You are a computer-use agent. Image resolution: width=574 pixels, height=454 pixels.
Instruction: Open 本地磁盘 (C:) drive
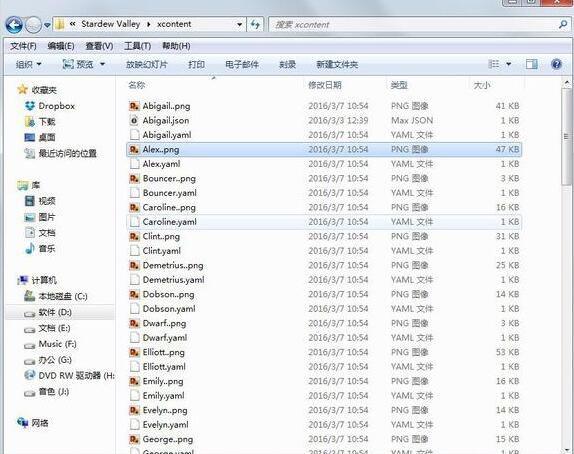56,296
